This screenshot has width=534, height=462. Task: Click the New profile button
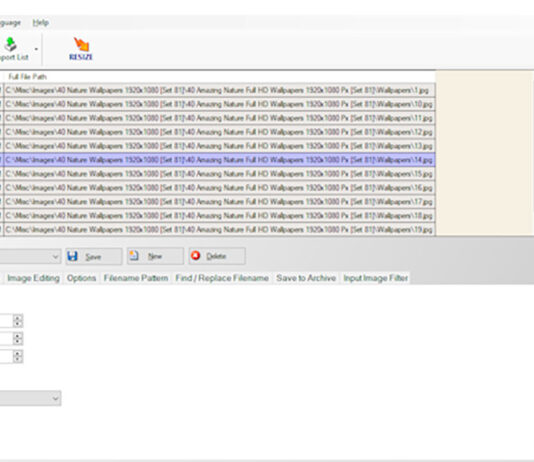tap(155, 256)
